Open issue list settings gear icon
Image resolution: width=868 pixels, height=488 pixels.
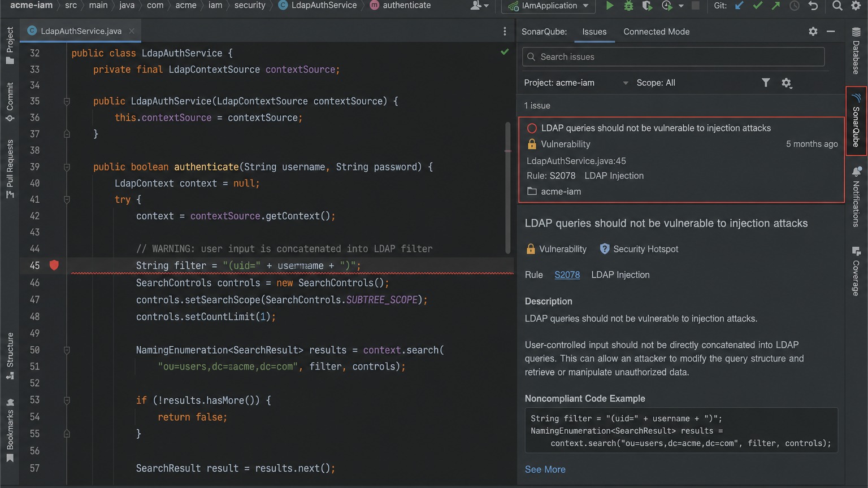point(786,83)
